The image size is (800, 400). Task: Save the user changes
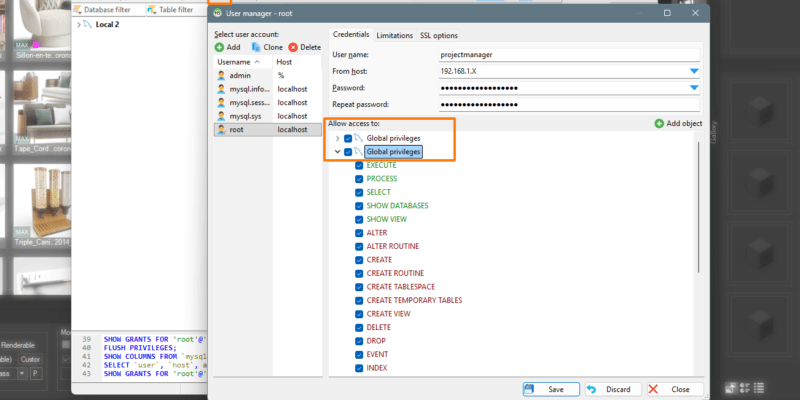[551, 389]
